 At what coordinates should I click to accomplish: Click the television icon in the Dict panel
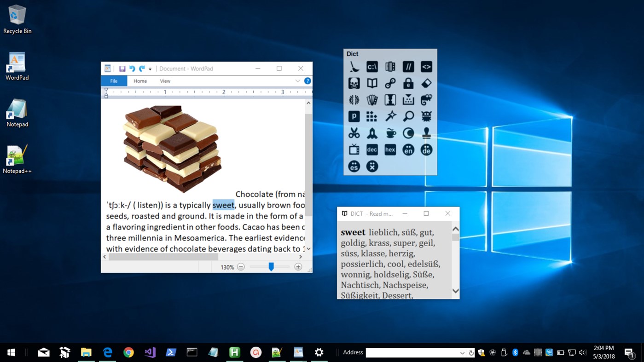pyautogui.click(x=354, y=149)
